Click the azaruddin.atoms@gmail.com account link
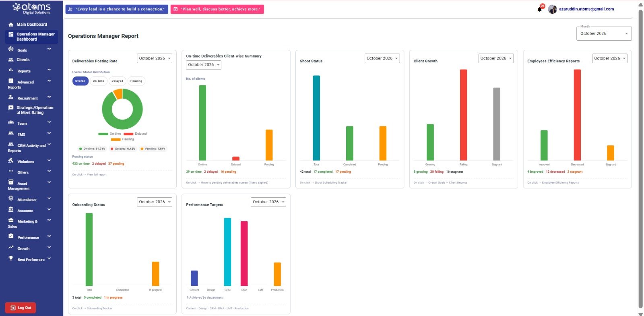Screen dimensions: 644x316 point(586,9)
